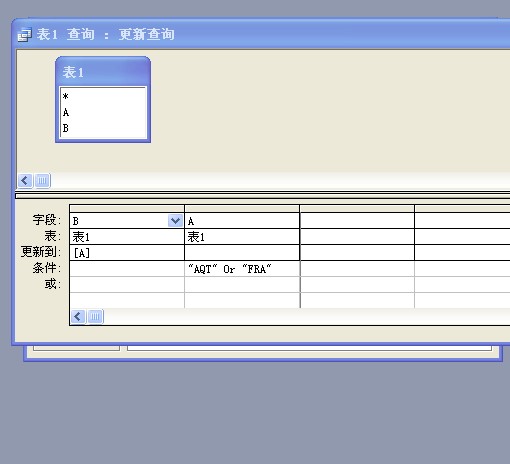510x464 pixels.
Task: Select the column selector bar above field B
Action: coord(127,209)
